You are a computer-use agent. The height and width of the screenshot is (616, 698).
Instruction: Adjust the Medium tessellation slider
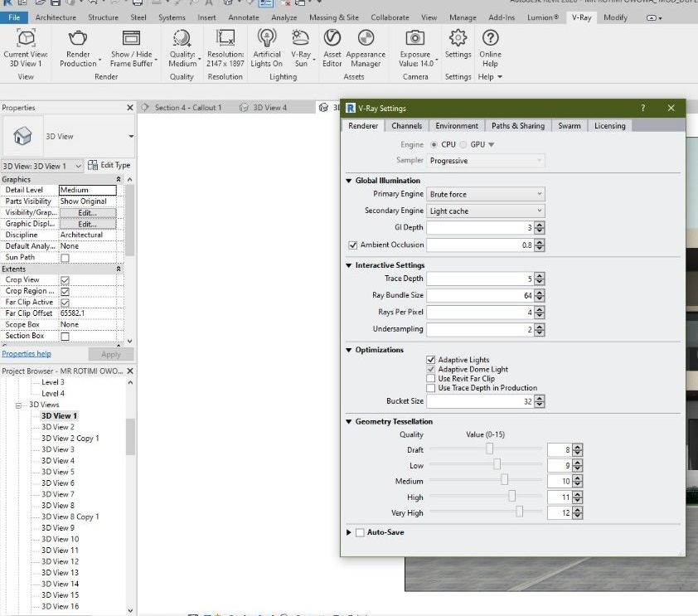(504, 480)
